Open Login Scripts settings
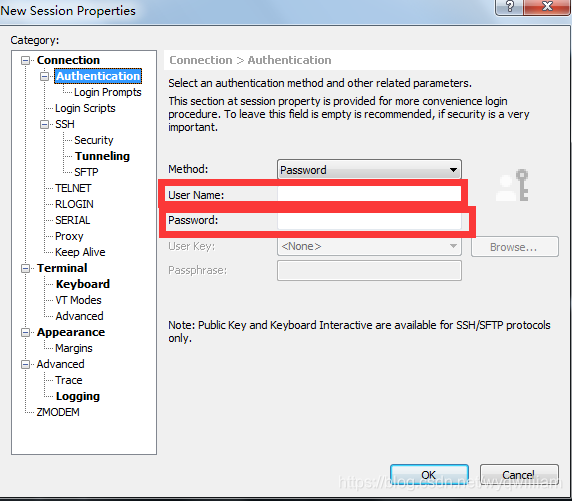The width and height of the screenshot is (572, 501). pyautogui.click(x=85, y=108)
